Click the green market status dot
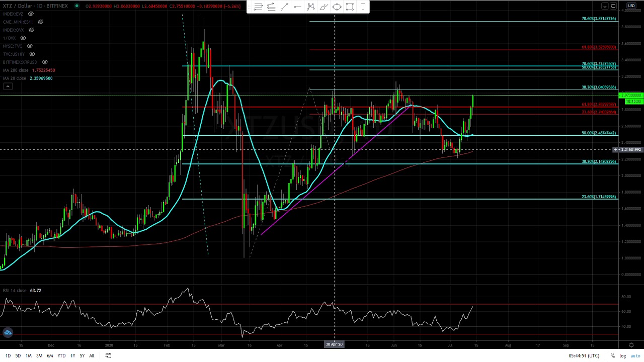 pyautogui.click(x=76, y=6)
